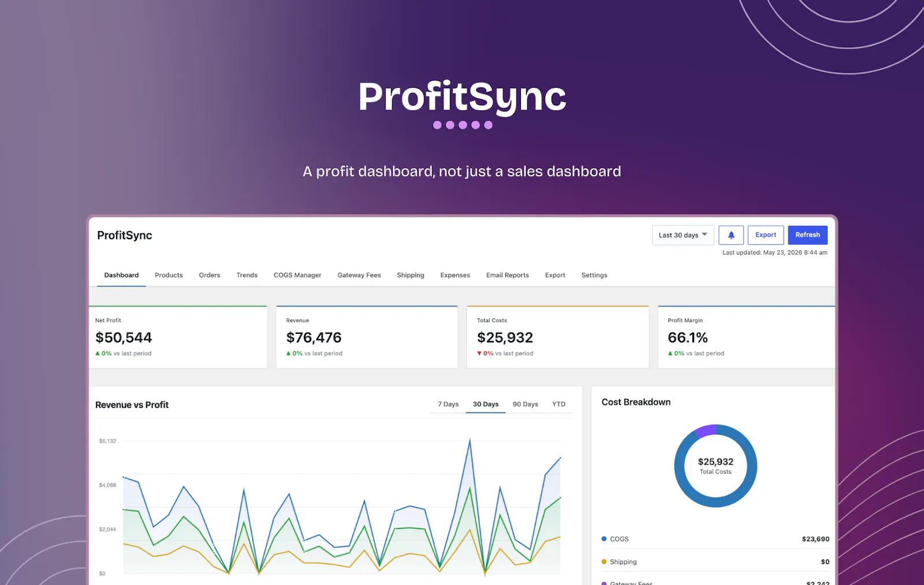Image resolution: width=924 pixels, height=585 pixels.
Task: Click the $6,132 y-axis label
Action: coord(107,441)
